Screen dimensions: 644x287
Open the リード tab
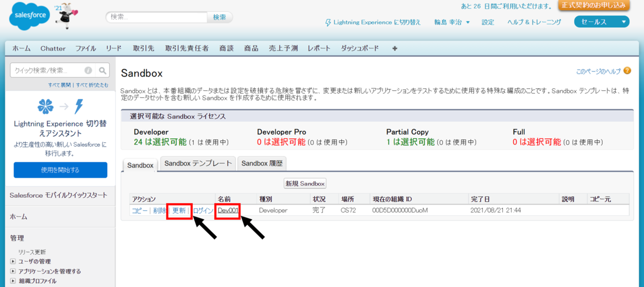pos(114,48)
